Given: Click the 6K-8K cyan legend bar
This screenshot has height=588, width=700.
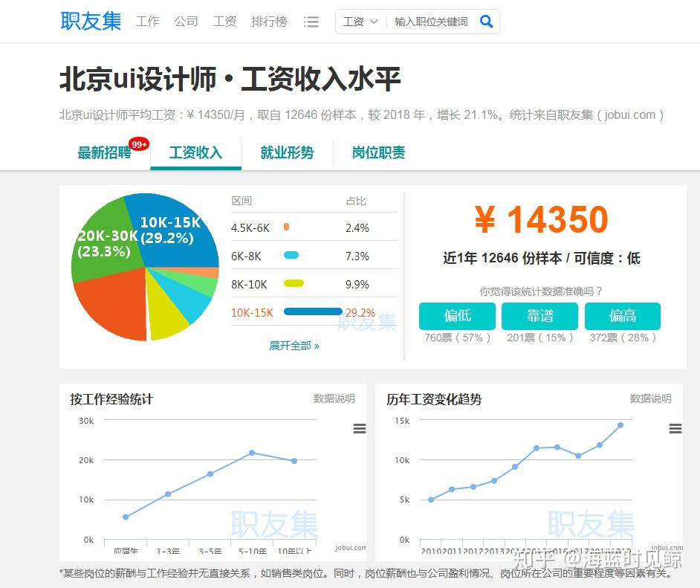Looking at the screenshot, I should point(291,256).
